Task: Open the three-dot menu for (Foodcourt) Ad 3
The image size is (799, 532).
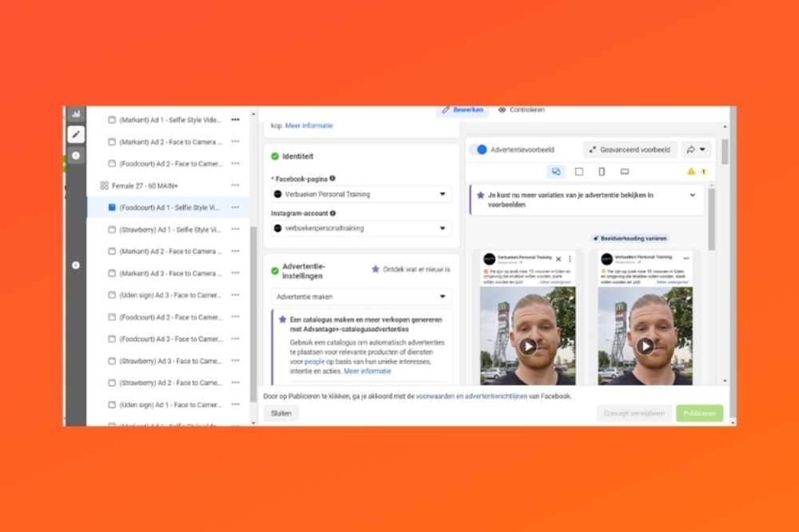Action: point(235,339)
